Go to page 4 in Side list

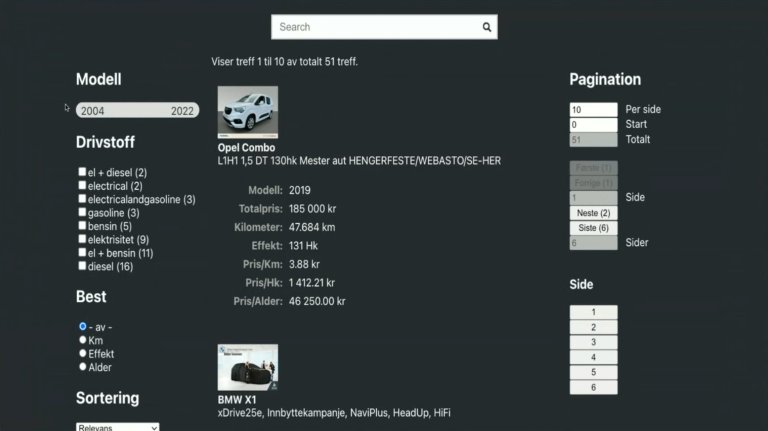pyautogui.click(x=593, y=357)
